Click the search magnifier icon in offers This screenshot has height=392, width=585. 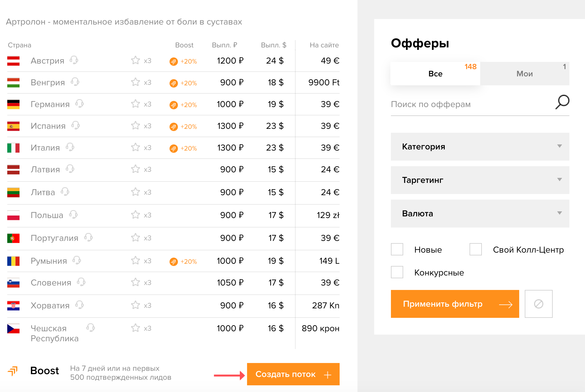pos(562,102)
